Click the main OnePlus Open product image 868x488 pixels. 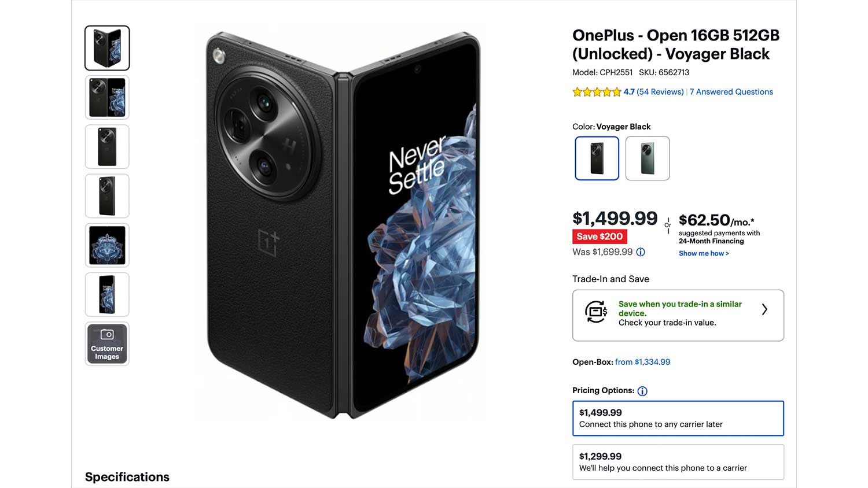click(343, 225)
